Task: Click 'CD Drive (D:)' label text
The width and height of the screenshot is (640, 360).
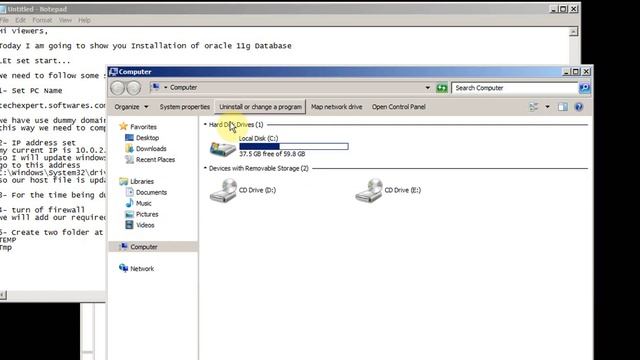Action: coord(257,190)
